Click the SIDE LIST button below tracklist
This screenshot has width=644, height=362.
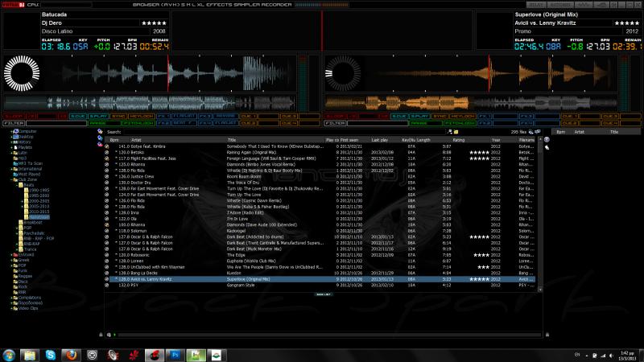pos(324,294)
